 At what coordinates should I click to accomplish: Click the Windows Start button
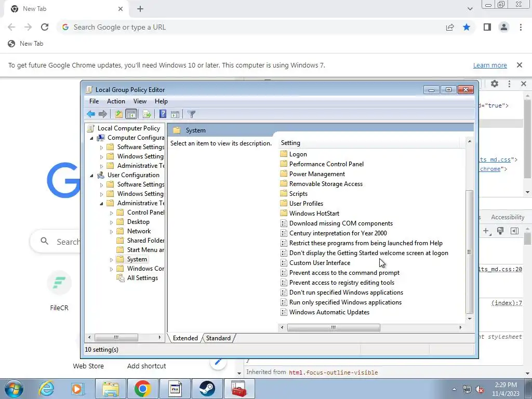click(x=14, y=389)
